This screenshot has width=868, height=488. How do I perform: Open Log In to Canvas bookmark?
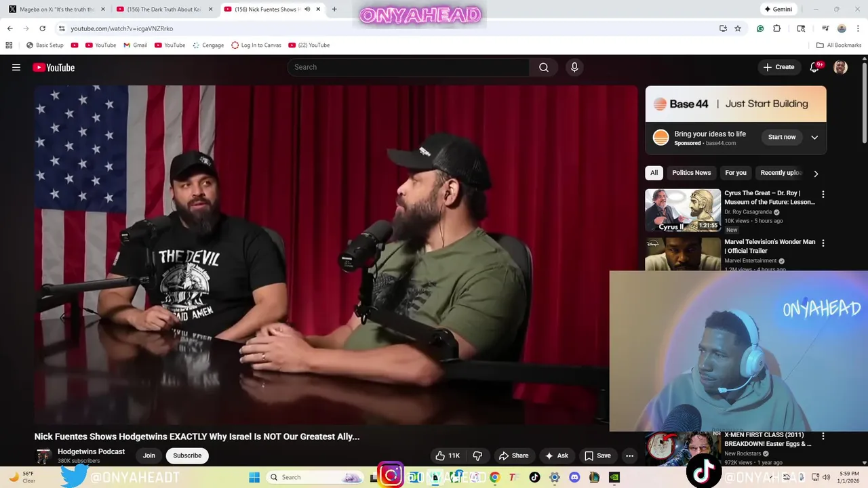click(x=256, y=45)
